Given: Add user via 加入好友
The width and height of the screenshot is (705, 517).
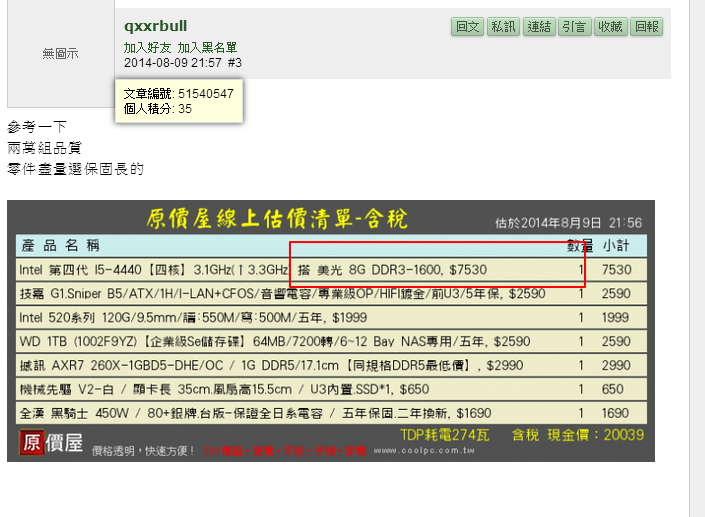Looking at the screenshot, I should point(147,47).
